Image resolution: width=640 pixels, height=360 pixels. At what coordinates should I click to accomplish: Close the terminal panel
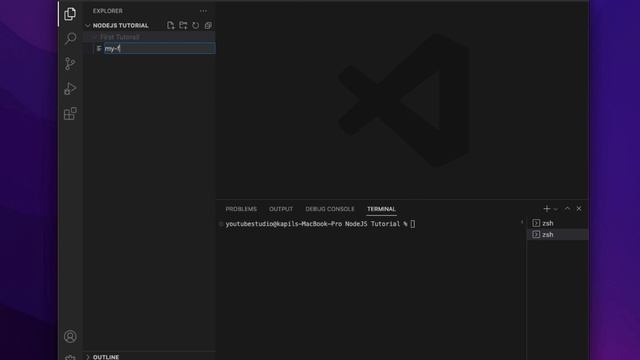[579, 209]
